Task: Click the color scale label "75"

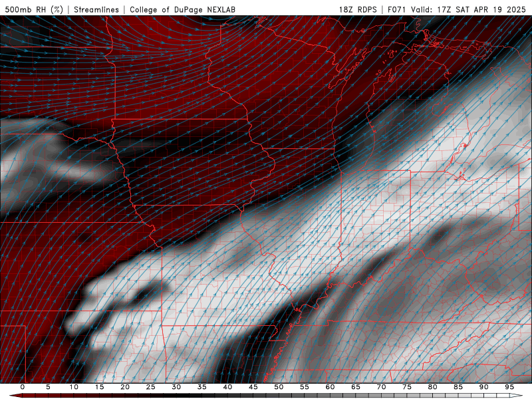Action: [x=407, y=387]
